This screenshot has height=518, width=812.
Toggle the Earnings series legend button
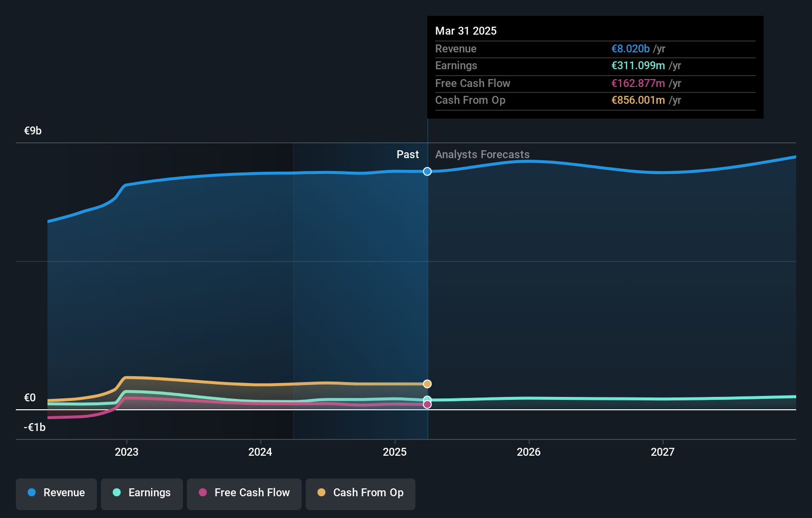[x=142, y=494]
